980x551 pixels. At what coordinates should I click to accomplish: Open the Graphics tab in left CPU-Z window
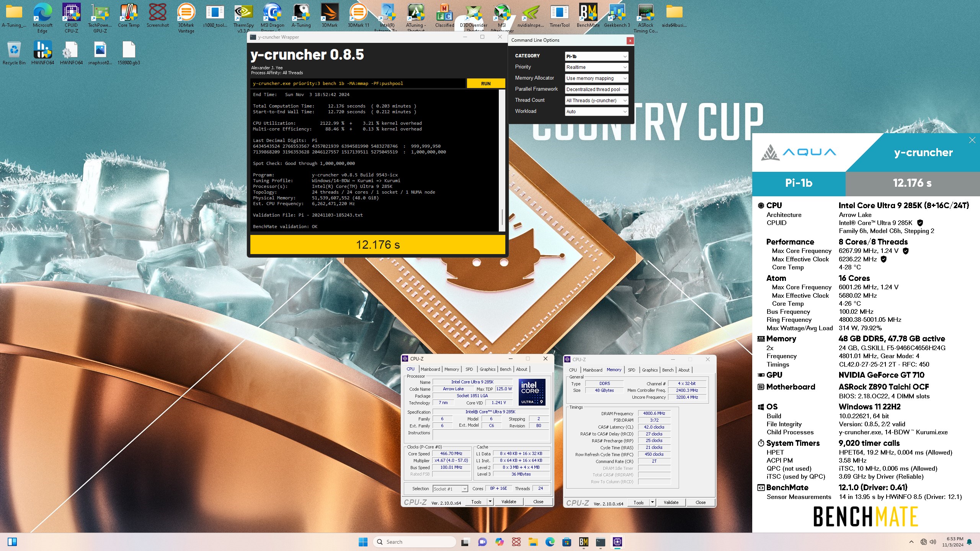coord(487,369)
